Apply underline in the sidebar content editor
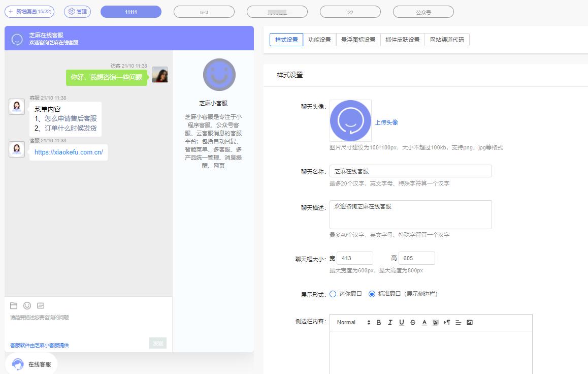588x374 pixels. pyautogui.click(x=401, y=322)
